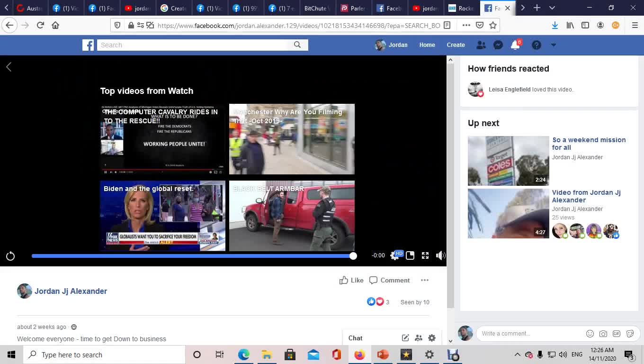Open the Messenger icon in Facebook header
Viewport: 644px width, 364px height.
(x=498, y=45)
